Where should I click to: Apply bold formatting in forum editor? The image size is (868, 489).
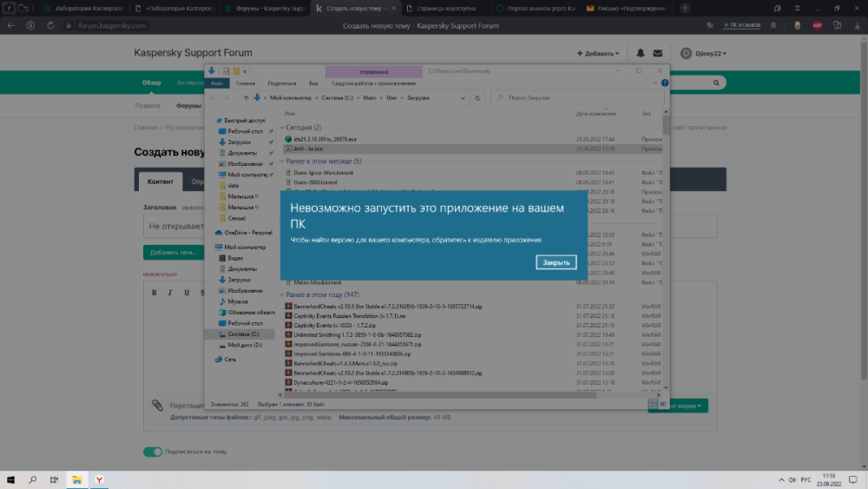pos(155,293)
